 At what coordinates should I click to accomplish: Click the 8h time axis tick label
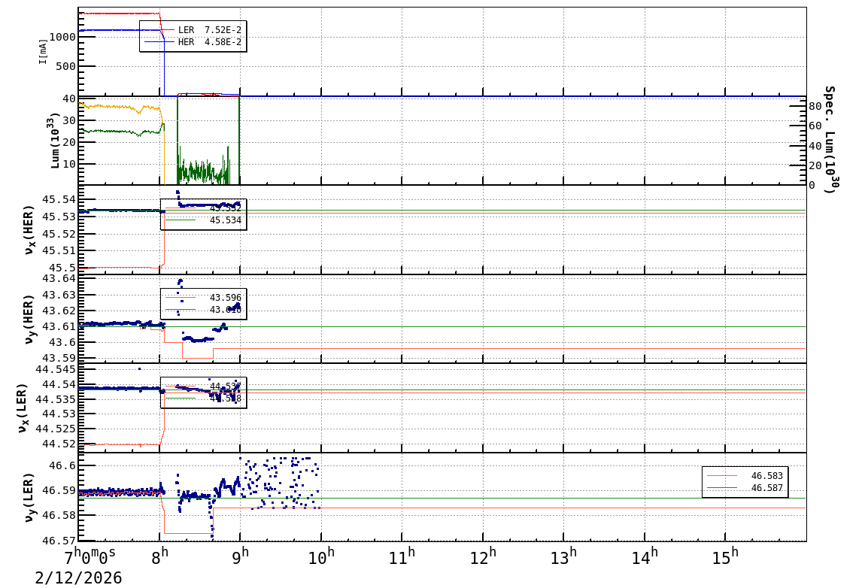click(x=159, y=557)
